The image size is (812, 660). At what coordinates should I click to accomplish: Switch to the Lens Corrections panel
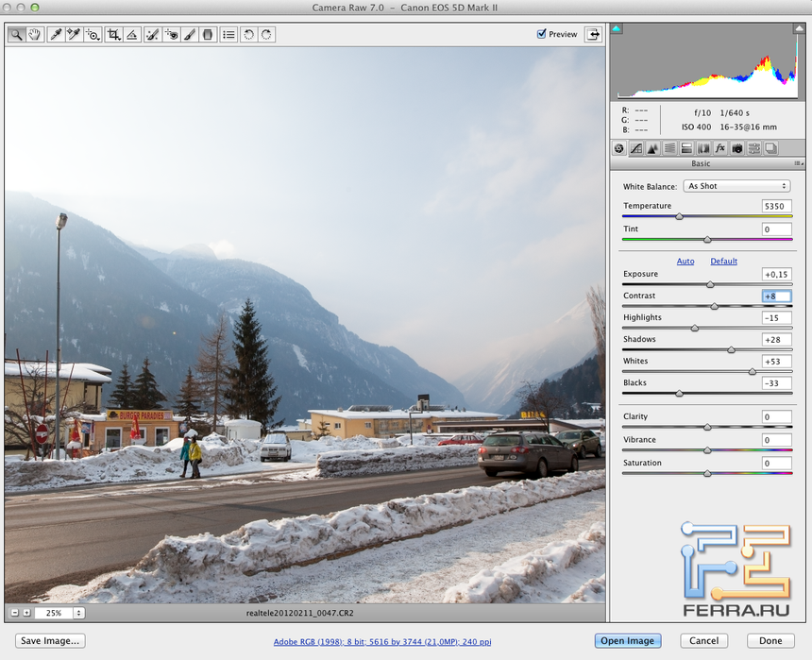(x=702, y=147)
